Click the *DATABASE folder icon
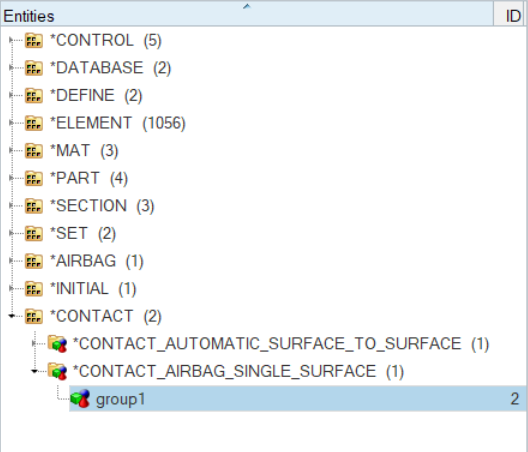This screenshot has width=528, height=452. [34, 68]
